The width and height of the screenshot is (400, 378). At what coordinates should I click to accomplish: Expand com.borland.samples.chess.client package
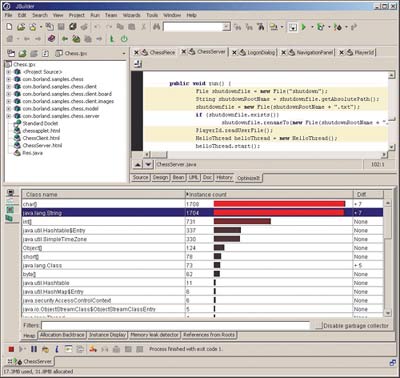pos(9,86)
